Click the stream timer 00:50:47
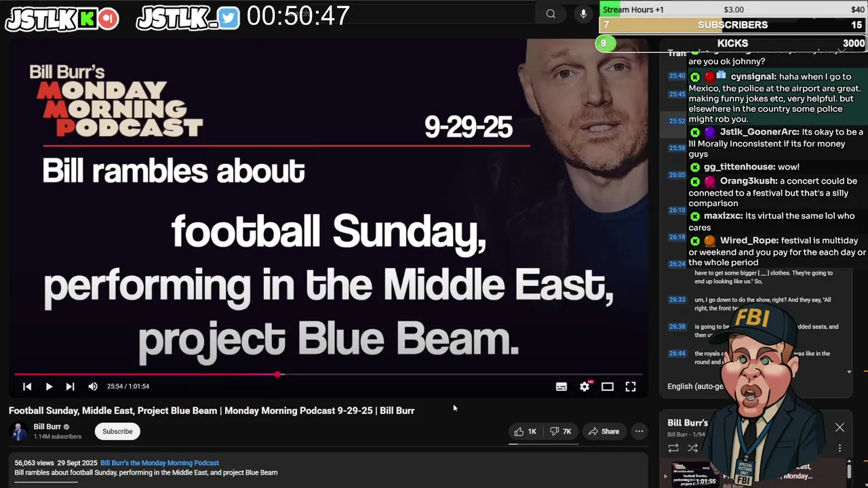This screenshot has height=488, width=868. [298, 16]
